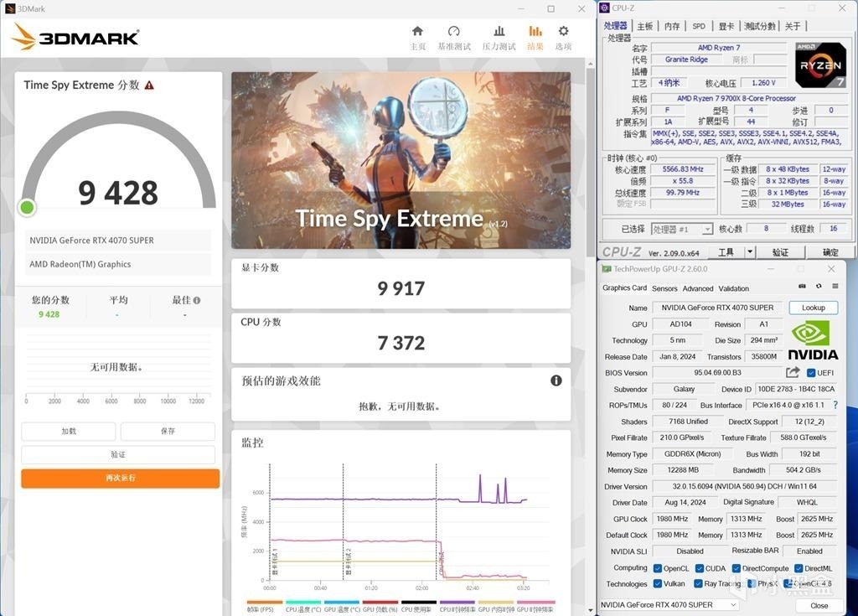The image size is (858, 616).
Task: Click the CPU 分数 value 7 372
Action: (401, 344)
